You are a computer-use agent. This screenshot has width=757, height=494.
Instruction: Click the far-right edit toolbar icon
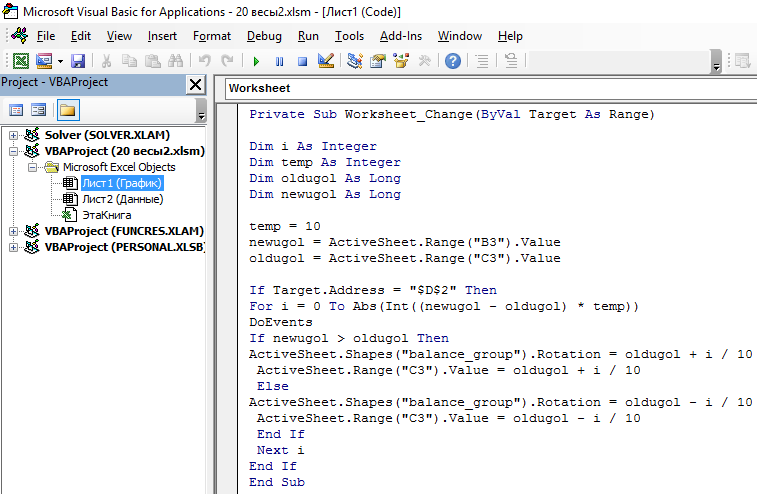click(x=743, y=61)
